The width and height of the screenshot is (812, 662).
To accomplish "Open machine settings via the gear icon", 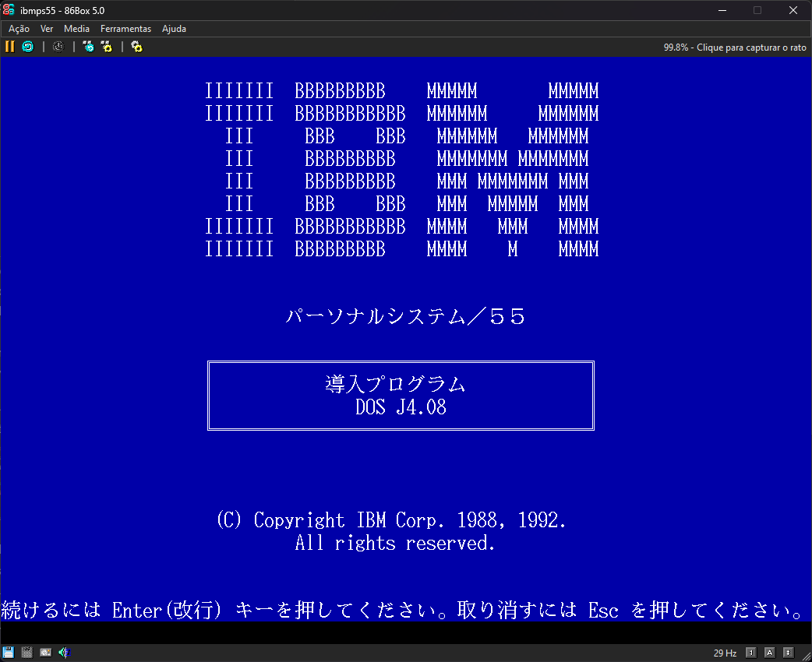I will pyautogui.click(x=136, y=47).
